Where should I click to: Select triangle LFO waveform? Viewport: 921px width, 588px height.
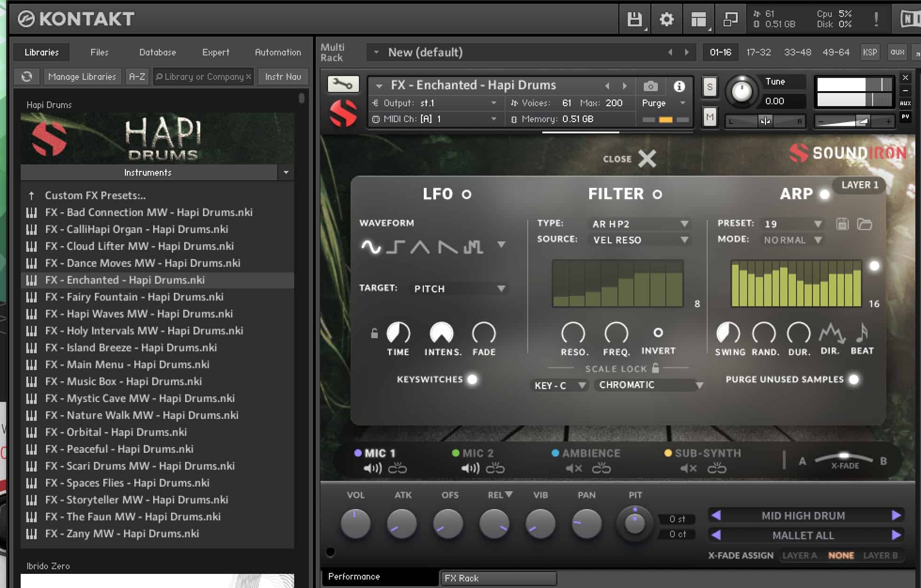(x=420, y=246)
